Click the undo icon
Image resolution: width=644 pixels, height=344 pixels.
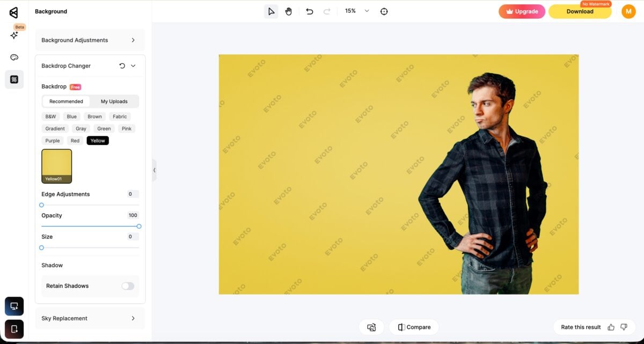tap(310, 11)
